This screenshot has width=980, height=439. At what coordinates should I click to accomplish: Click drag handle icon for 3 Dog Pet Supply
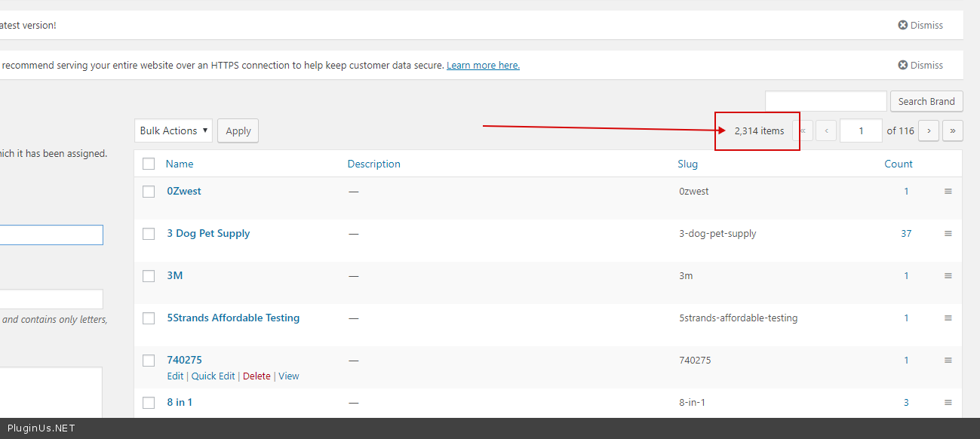click(x=948, y=234)
